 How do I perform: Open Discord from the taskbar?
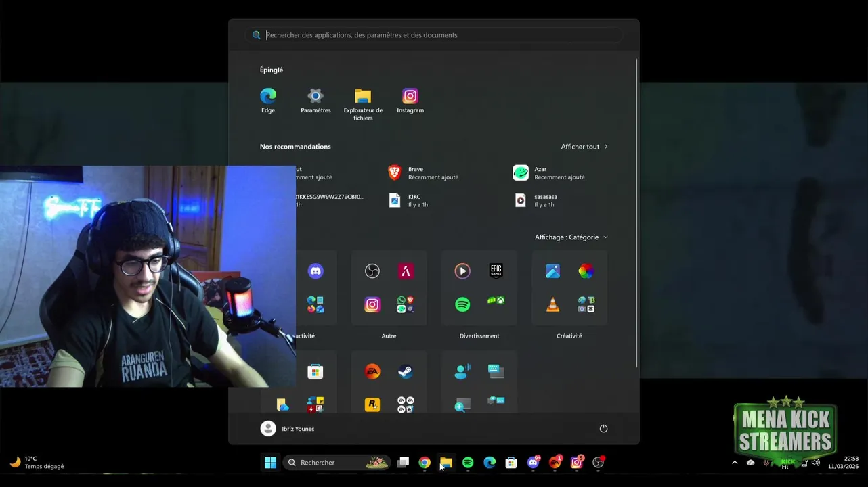pyautogui.click(x=533, y=463)
